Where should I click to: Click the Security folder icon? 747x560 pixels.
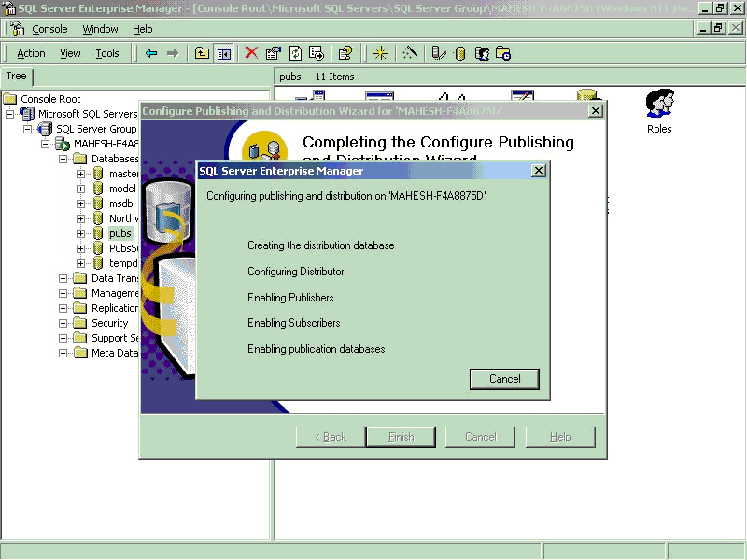80,323
